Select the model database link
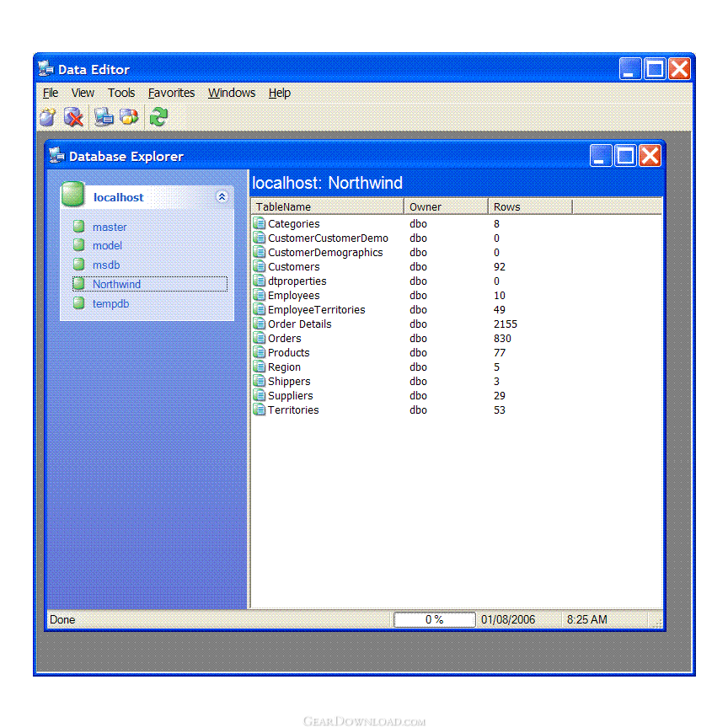This screenshot has height=728, width=728. [107, 245]
